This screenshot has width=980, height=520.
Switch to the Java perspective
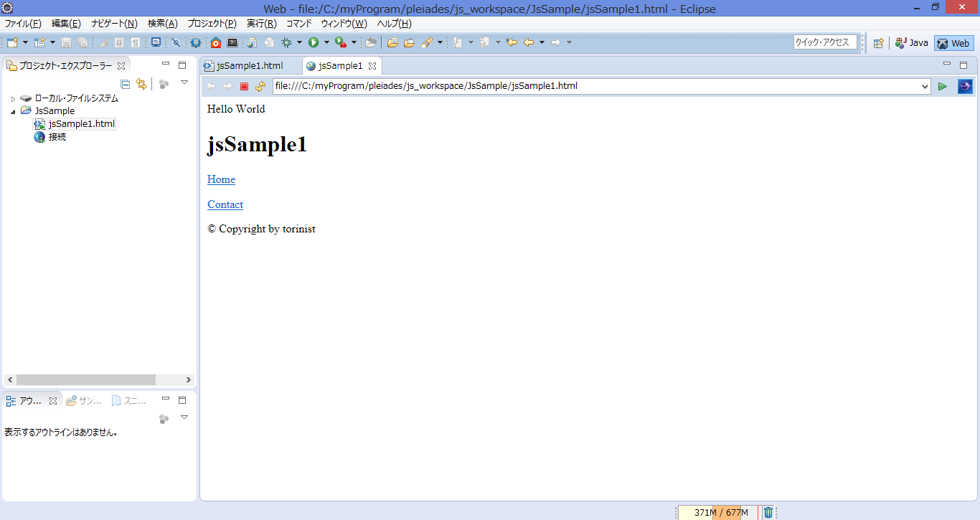911,43
